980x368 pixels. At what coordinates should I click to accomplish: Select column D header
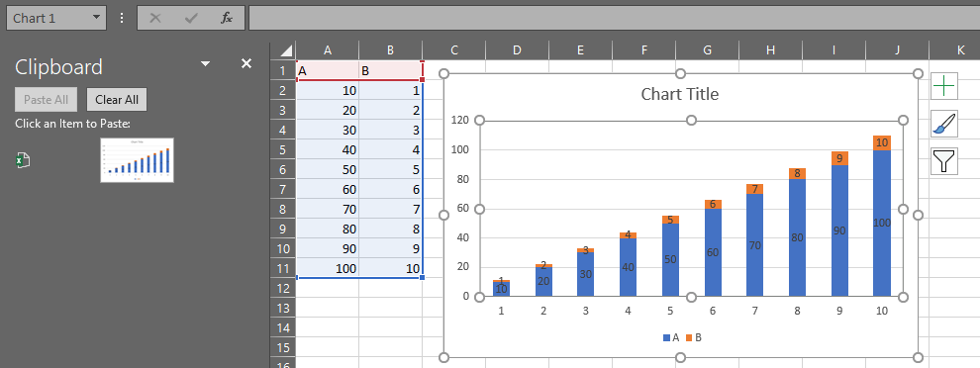518,50
